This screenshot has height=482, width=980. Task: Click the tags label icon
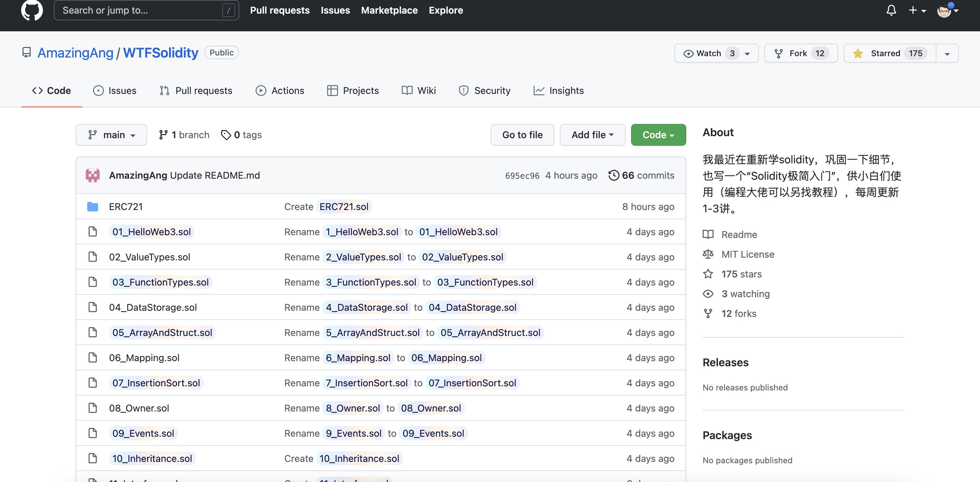(226, 135)
